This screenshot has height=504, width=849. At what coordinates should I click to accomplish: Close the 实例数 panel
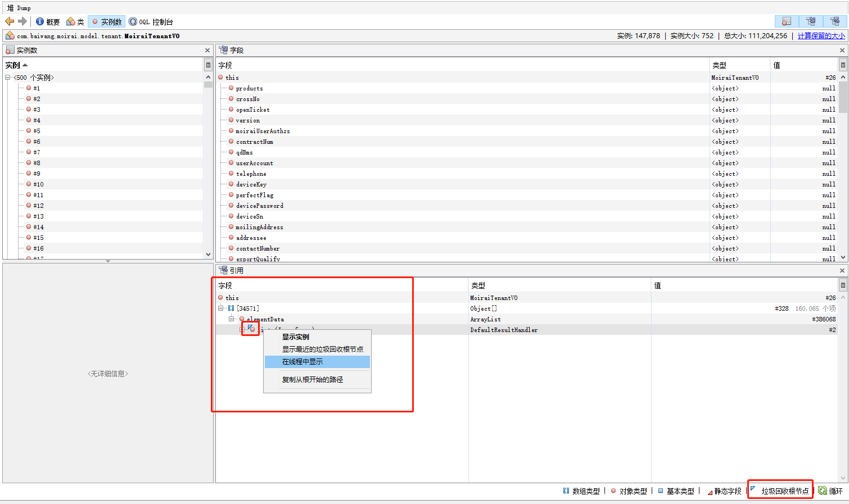coord(207,51)
